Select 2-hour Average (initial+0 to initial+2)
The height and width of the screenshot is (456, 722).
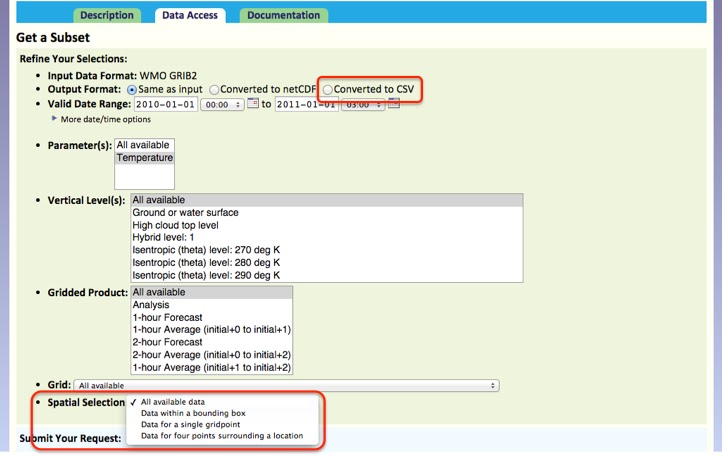pyautogui.click(x=212, y=355)
